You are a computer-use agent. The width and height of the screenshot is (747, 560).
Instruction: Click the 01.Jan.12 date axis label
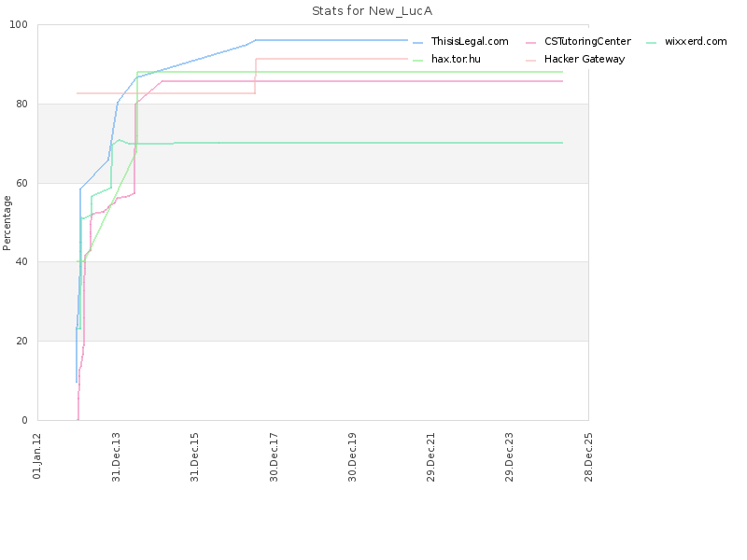click(37, 455)
